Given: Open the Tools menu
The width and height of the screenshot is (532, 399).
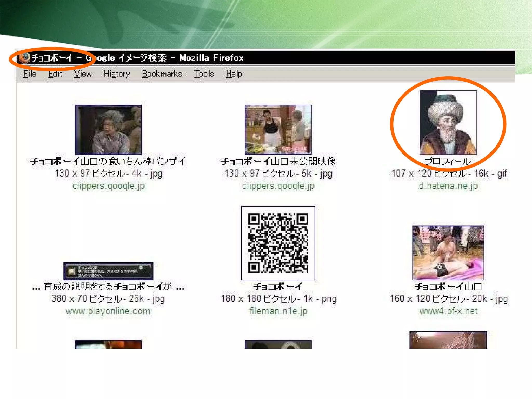Looking at the screenshot, I should [x=204, y=74].
